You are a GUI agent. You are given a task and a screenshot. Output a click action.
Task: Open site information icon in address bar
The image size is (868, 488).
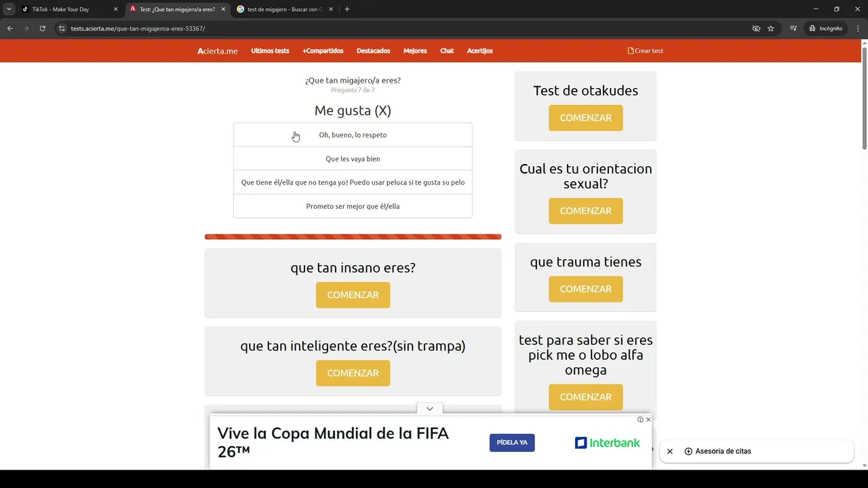62,28
